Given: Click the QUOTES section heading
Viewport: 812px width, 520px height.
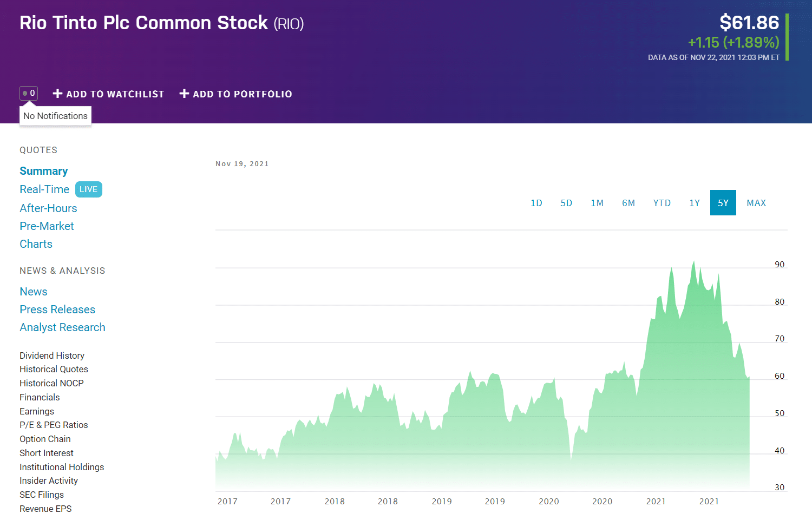Looking at the screenshot, I should (x=38, y=150).
